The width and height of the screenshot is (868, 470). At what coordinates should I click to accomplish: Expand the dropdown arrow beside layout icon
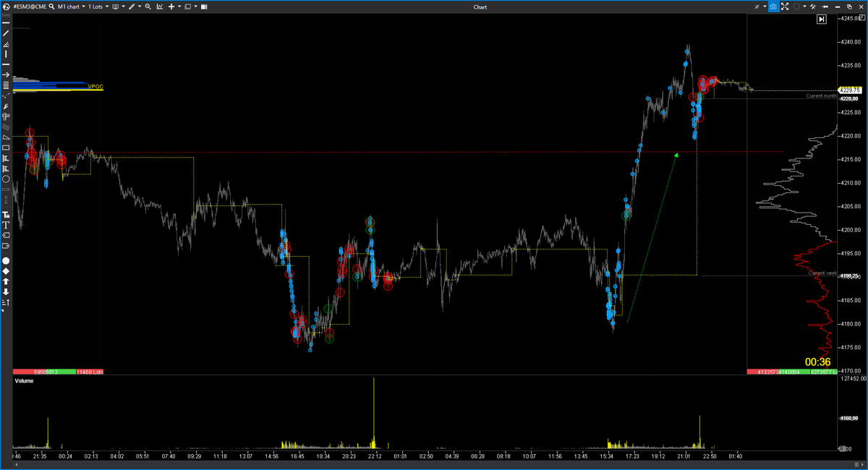coord(195,7)
